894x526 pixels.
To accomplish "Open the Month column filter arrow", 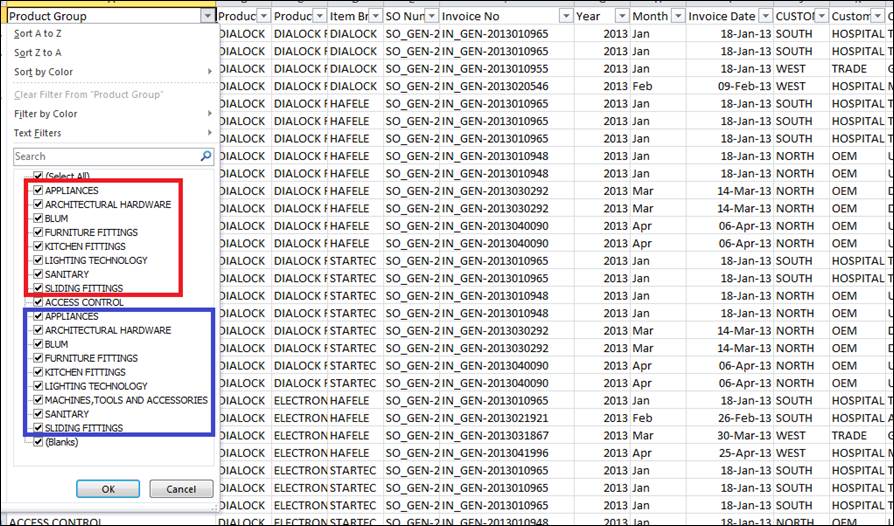I will [678, 16].
